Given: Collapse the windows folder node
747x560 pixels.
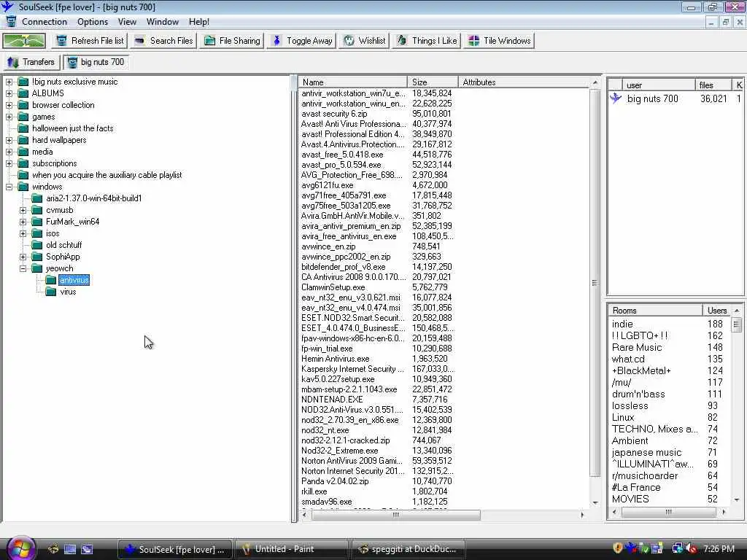Looking at the screenshot, I should coord(9,187).
